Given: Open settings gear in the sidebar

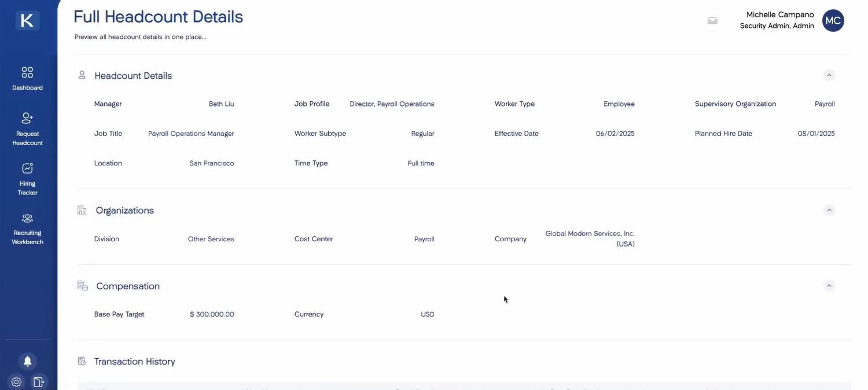Looking at the screenshot, I should pos(16,382).
